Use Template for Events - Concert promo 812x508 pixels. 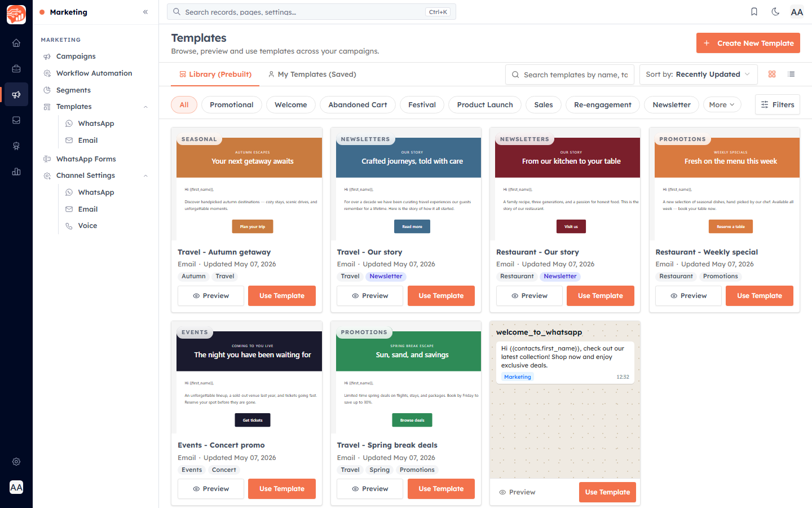[282, 489]
